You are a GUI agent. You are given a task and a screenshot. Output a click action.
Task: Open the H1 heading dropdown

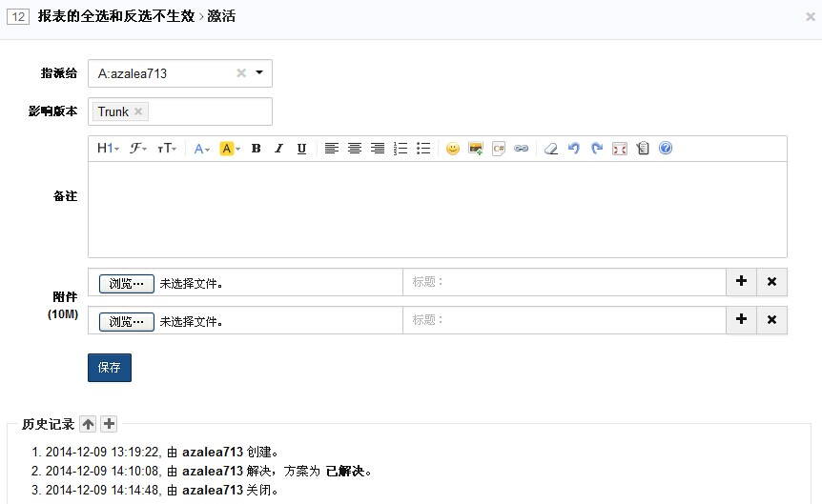(x=108, y=149)
